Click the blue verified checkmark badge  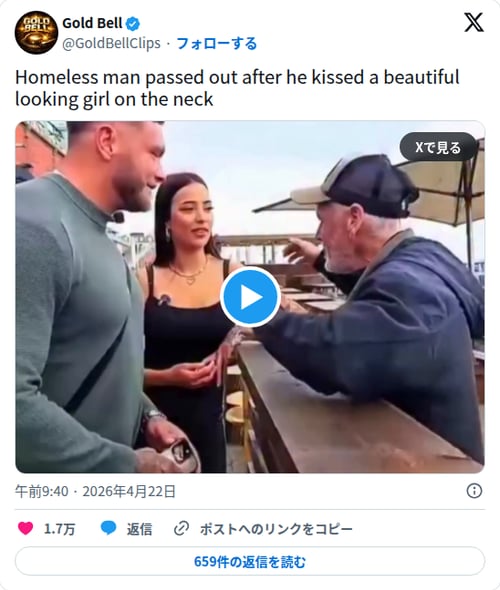[x=133, y=24]
